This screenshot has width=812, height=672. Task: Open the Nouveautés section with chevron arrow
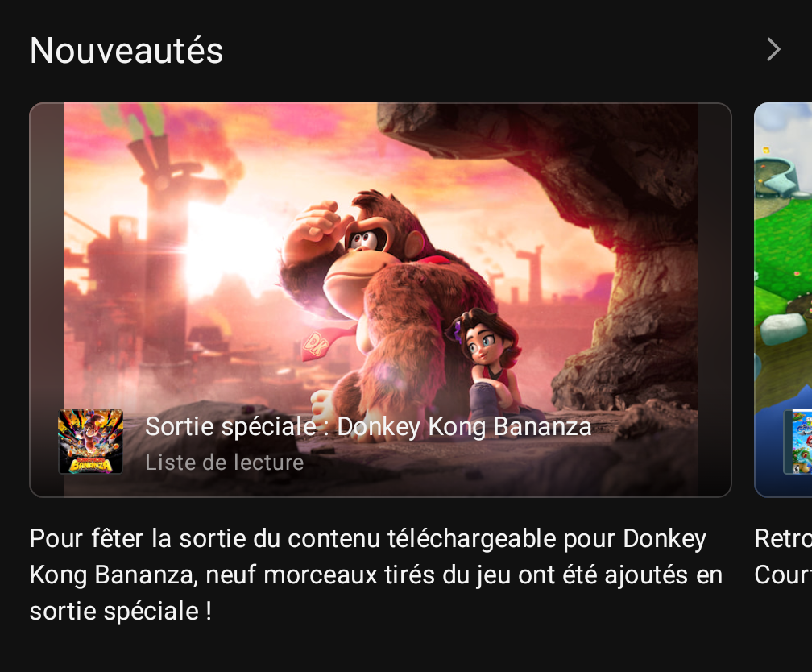point(773,50)
